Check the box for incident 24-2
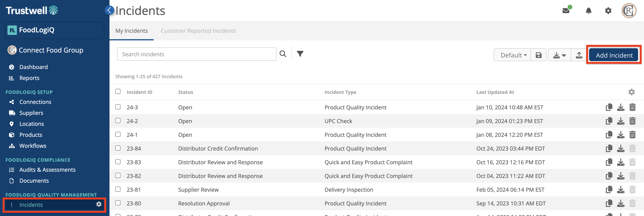This screenshot has width=644, height=216. pyautogui.click(x=118, y=121)
